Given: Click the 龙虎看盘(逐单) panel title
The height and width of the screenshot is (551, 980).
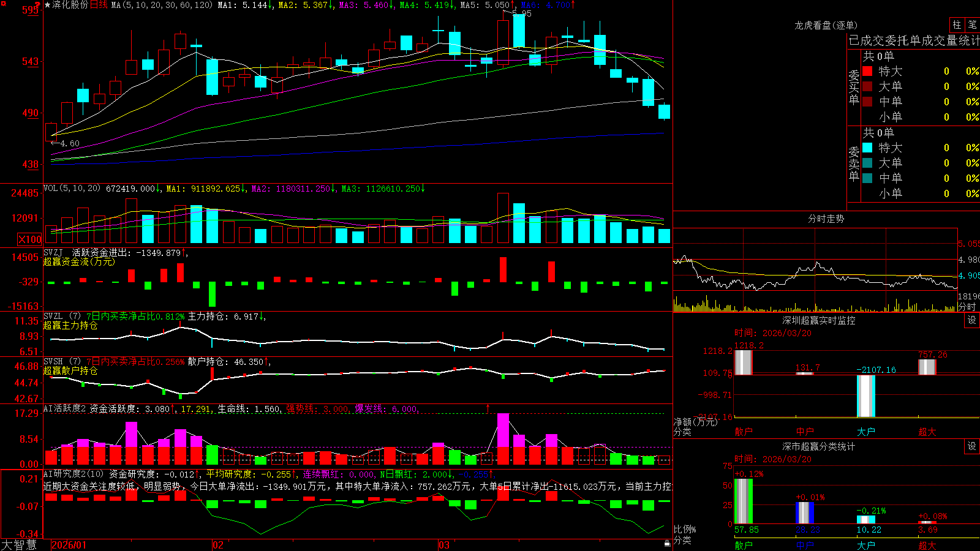Looking at the screenshot, I should 826,25.
